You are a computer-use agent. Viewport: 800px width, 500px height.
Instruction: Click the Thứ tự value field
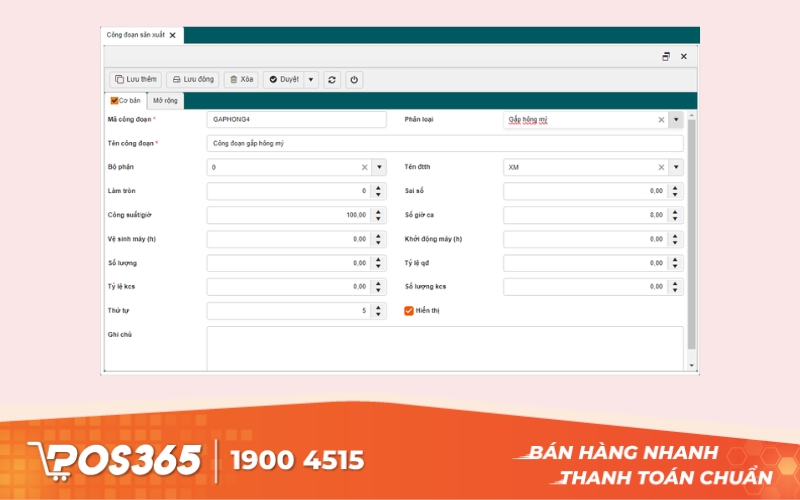(x=289, y=311)
